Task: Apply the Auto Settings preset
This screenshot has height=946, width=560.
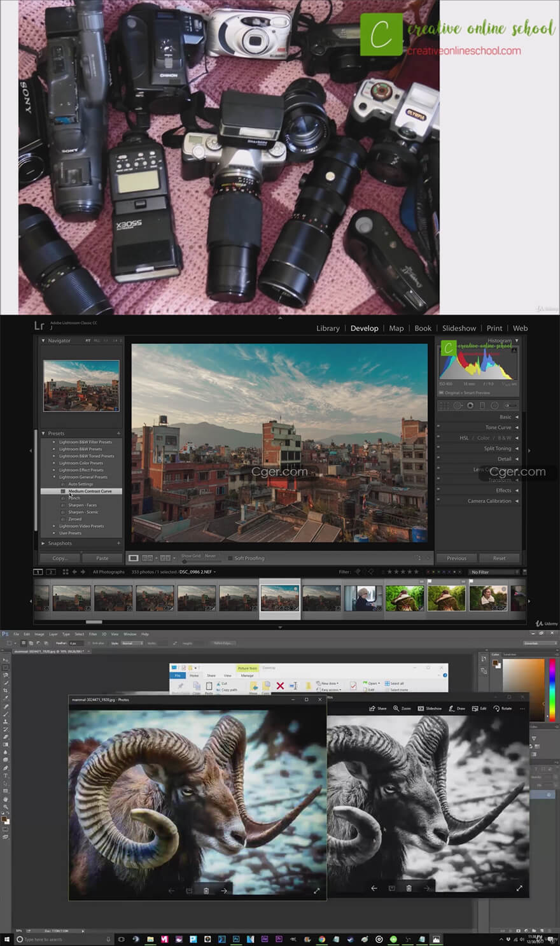Action: tap(81, 484)
